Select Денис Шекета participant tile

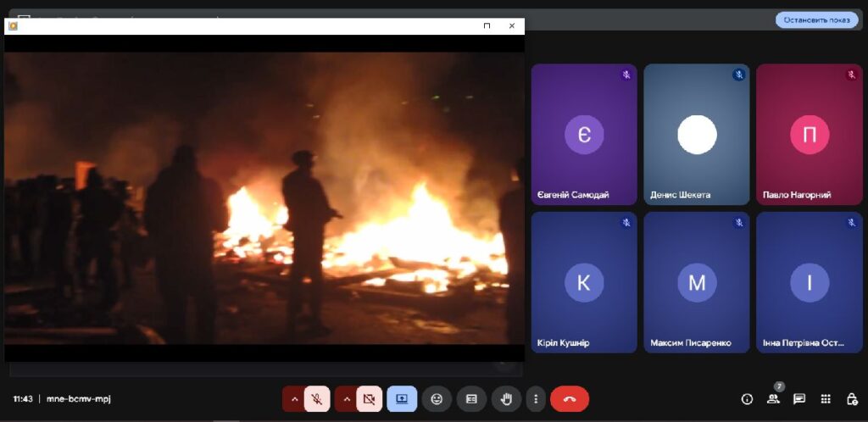696,134
